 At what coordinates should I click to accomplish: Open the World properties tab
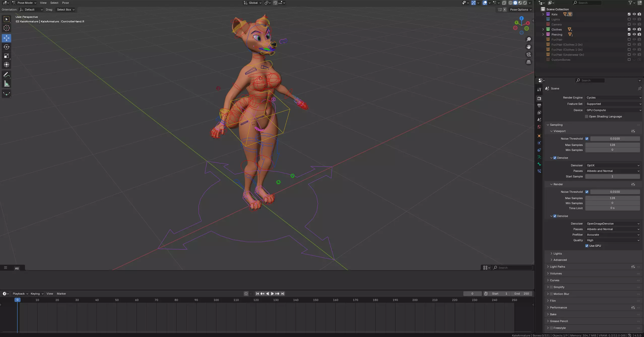pos(539,127)
